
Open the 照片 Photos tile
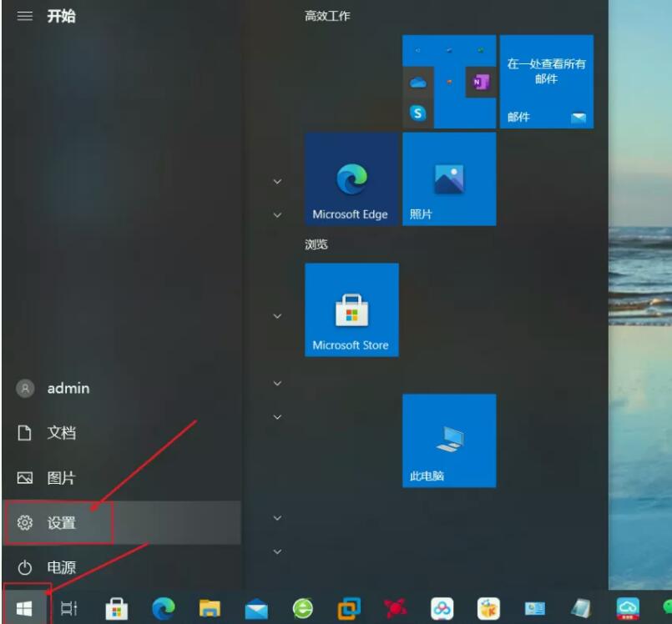pyautogui.click(x=449, y=179)
